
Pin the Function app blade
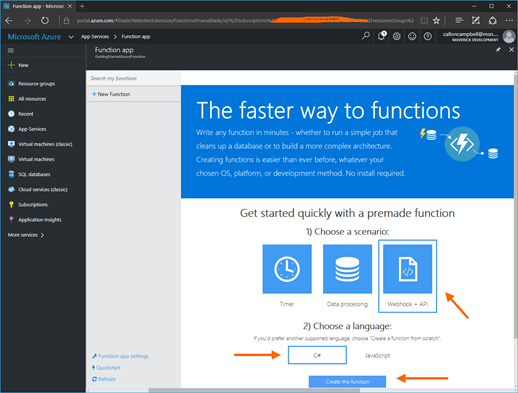click(498, 50)
